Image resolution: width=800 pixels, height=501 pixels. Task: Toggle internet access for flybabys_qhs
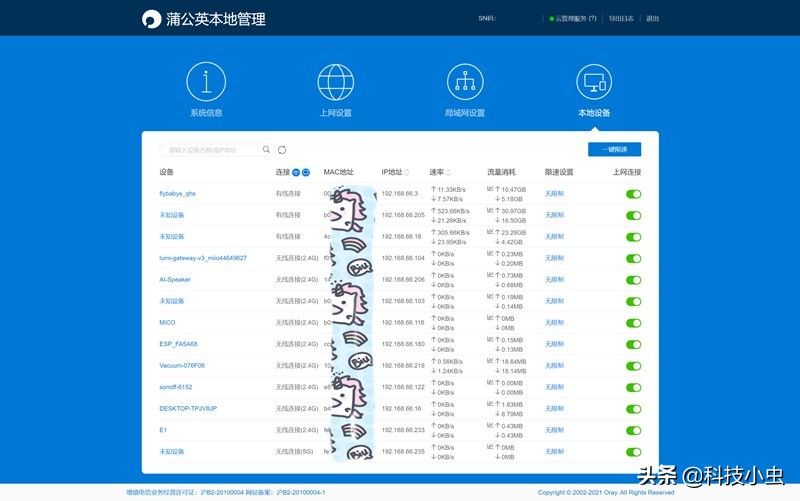coord(633,193)
